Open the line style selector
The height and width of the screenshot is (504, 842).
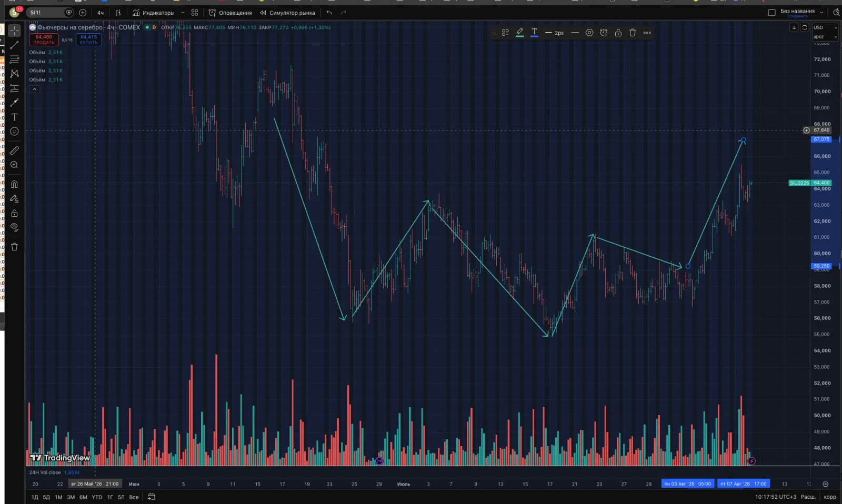click(x=575, y=33)
